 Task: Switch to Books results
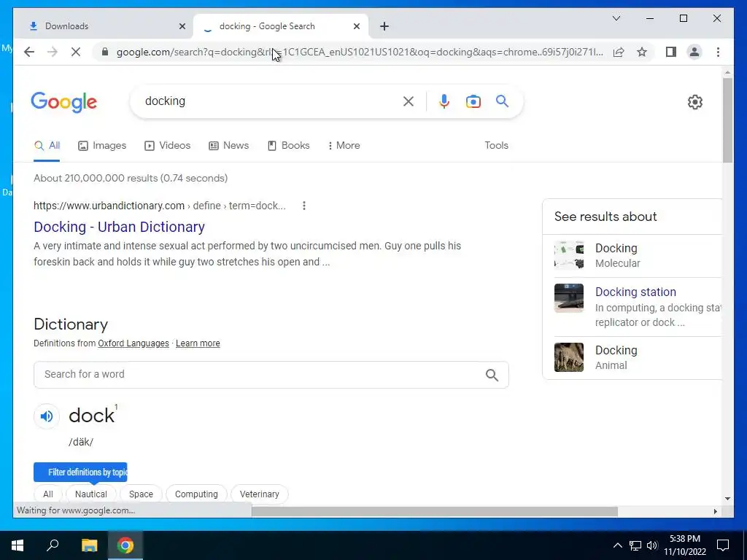pyautogui.click(x=289, y=146)
